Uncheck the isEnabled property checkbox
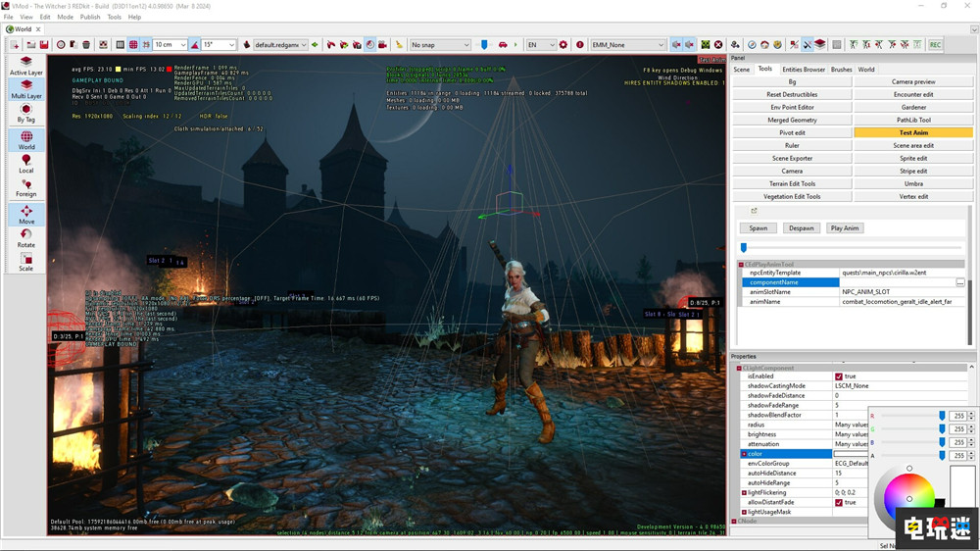The width and height of the screenshot is (980, 551). pyautogui.click(x=839, y=376)
